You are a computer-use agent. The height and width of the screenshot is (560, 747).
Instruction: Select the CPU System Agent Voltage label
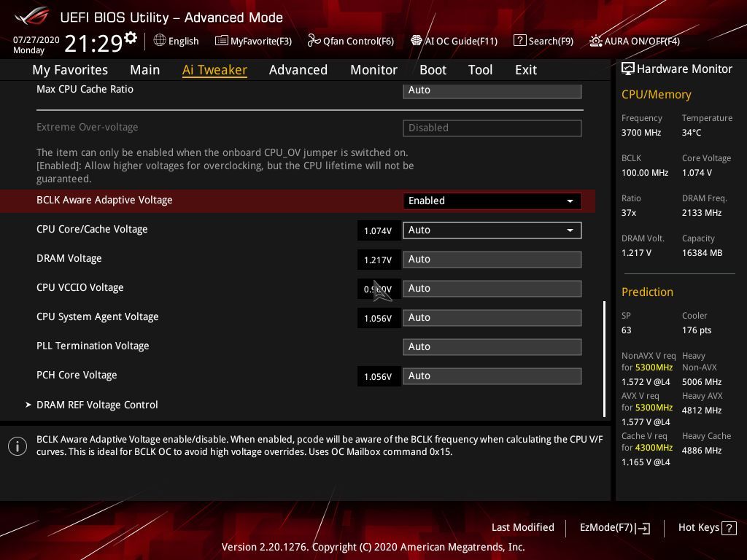tap(97, 316)
